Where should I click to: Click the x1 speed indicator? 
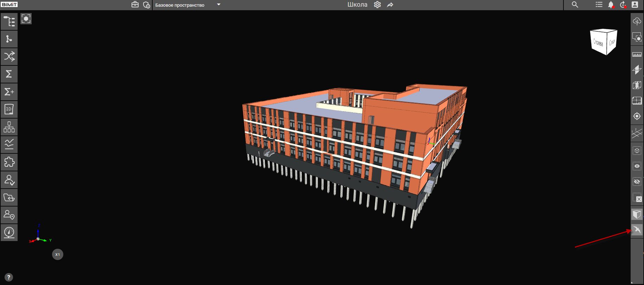58,254
